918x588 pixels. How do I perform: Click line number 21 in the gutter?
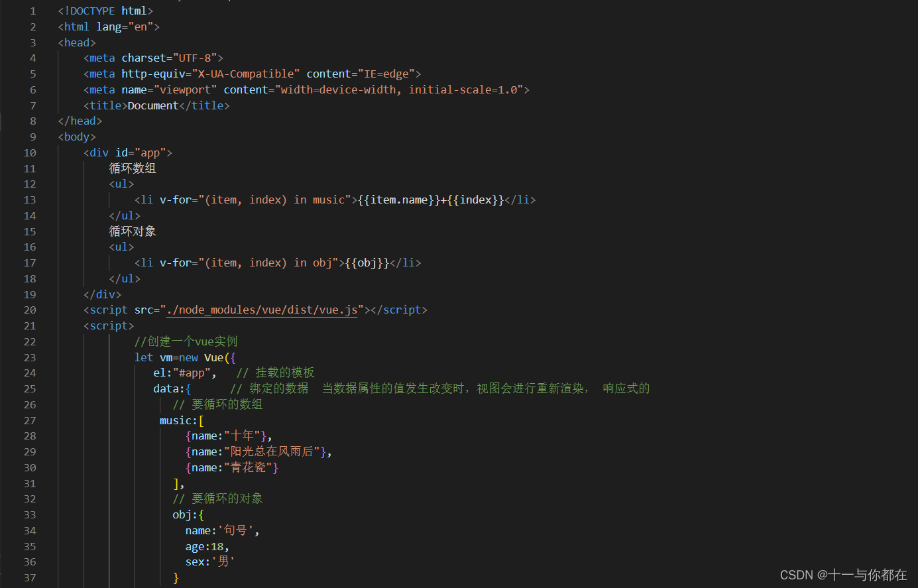click(x=30, y=325)
